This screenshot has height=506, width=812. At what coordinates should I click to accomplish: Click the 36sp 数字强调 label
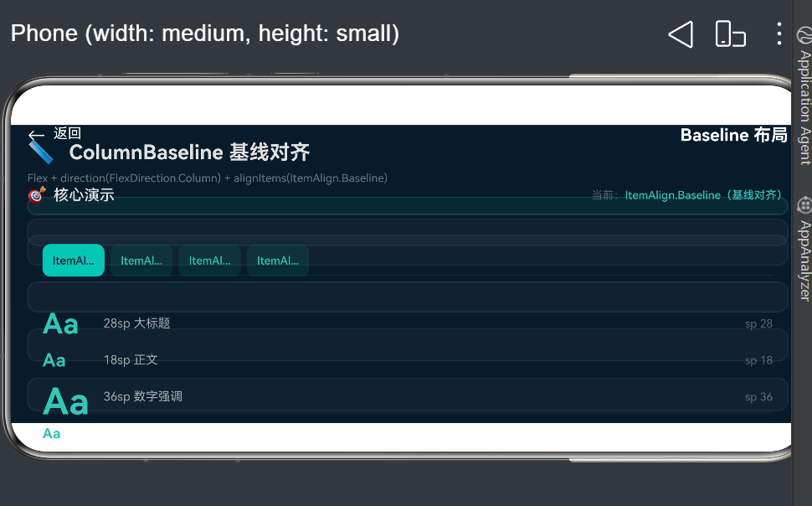[x=143, y=396]
